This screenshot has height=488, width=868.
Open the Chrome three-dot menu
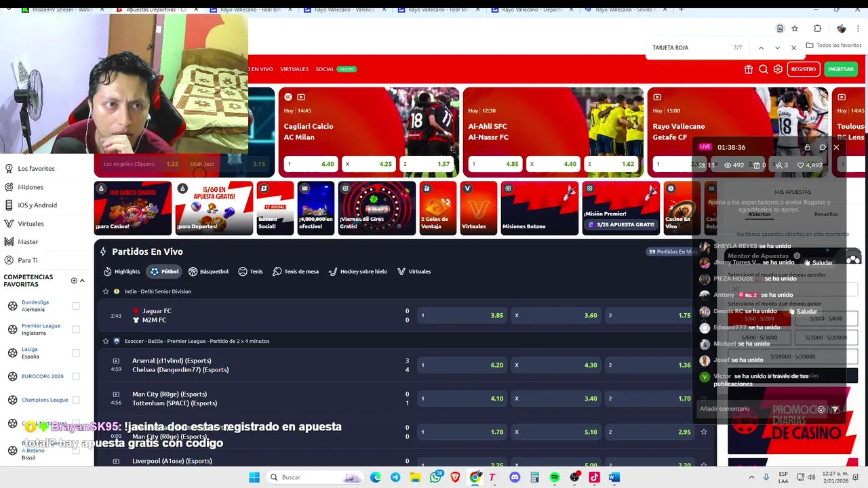(x=859, y=28)
